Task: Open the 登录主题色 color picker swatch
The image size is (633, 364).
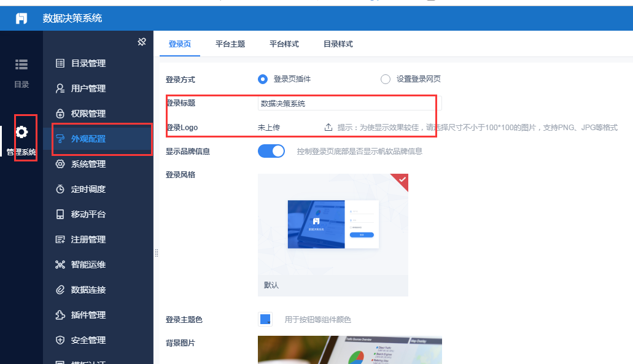Action: 265,320
